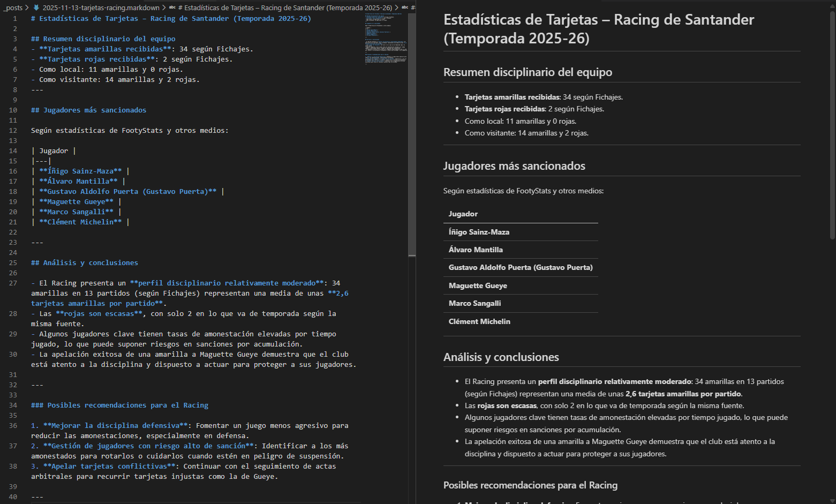836x504 pixels.
Task: Click the chevron after the Estadísticas heading breadcrumb
Action: (x=397, y=7)
